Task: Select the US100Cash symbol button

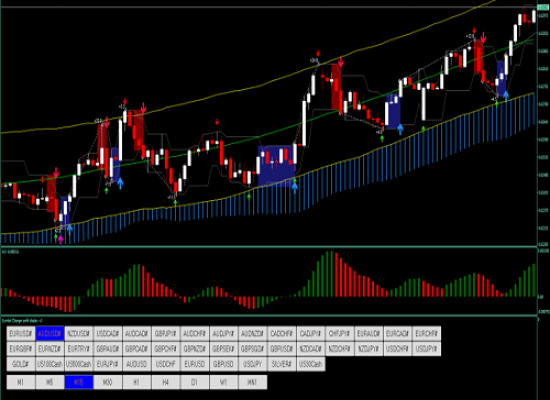Action: (50, 364)
